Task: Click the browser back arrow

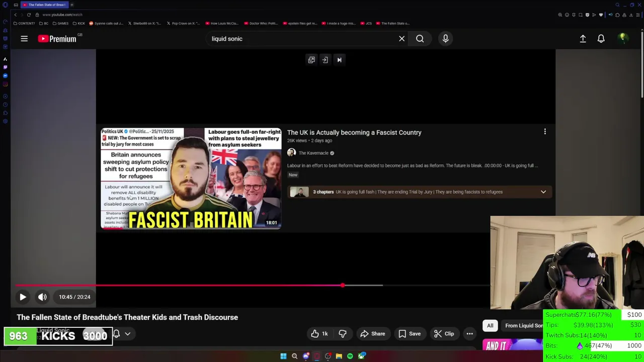Action: click(x=15, y=15)
